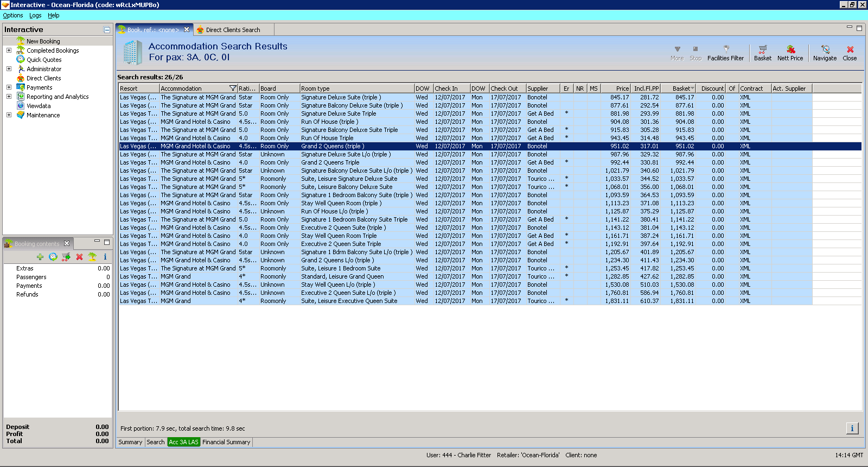This screenshot has width=868, height=467.
Task: Click the Viewdata globe icon
Action: [21, 106]
